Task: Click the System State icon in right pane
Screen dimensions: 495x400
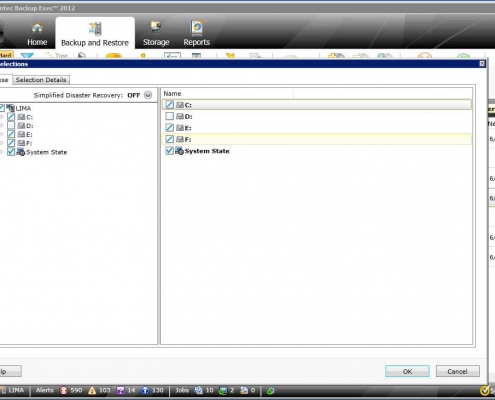Action: point(180,151)
